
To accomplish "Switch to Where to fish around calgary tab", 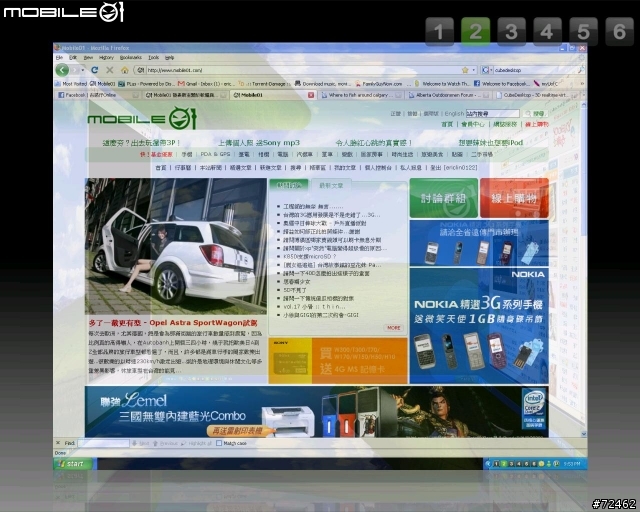I will [x=362, y=95].
